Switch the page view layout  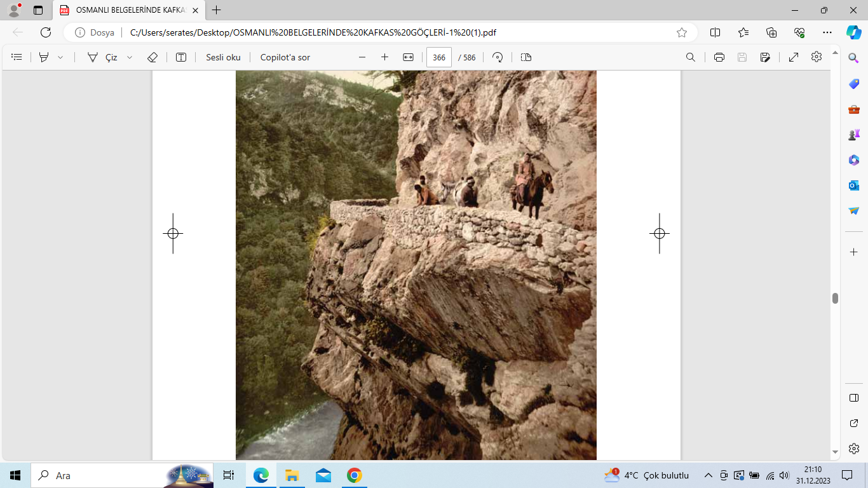(x=526, y=57)
